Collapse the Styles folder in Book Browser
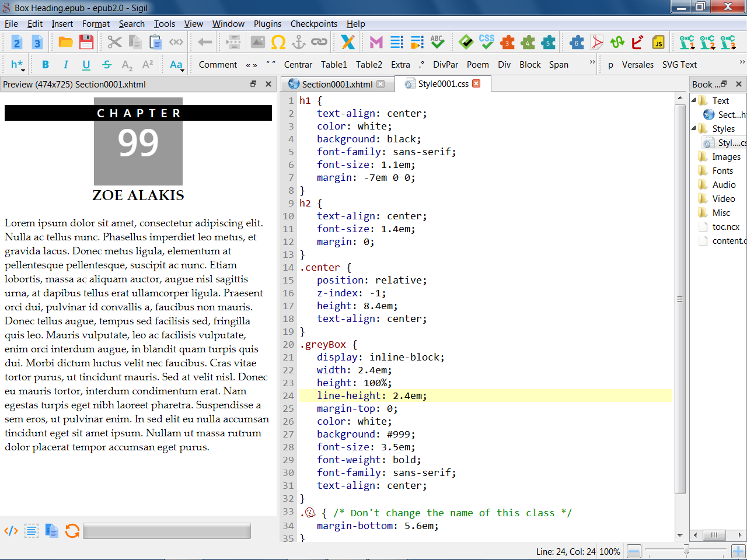This screenshot has height=560, width=747. (694, 129)
